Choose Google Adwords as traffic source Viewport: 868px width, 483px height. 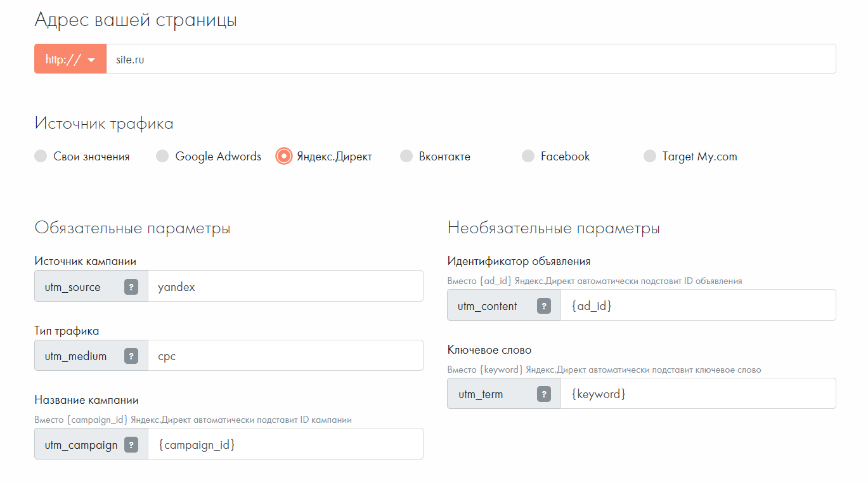tap(162, 156)
